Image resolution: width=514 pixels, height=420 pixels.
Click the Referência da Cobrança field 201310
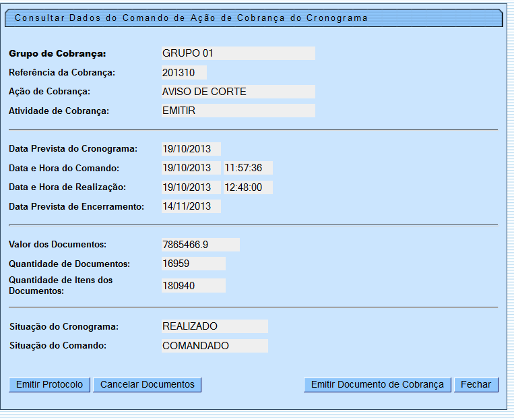tap(183, 73)
